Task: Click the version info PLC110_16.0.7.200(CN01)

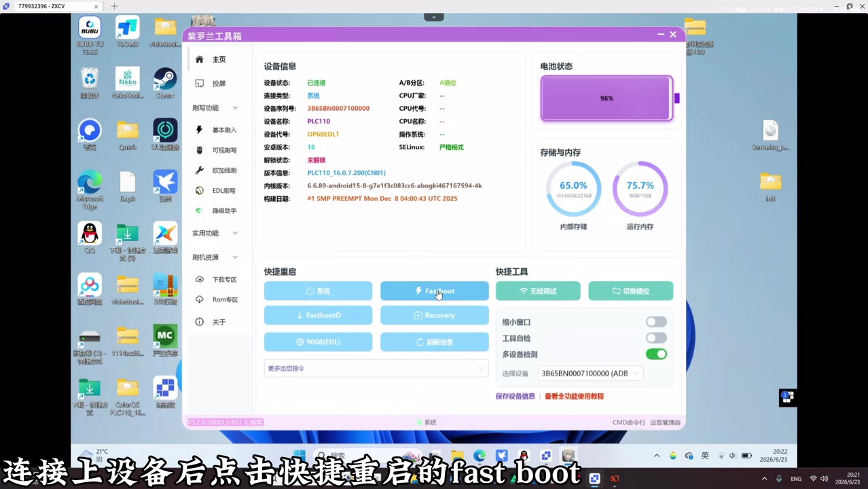Action: point(346,173)
